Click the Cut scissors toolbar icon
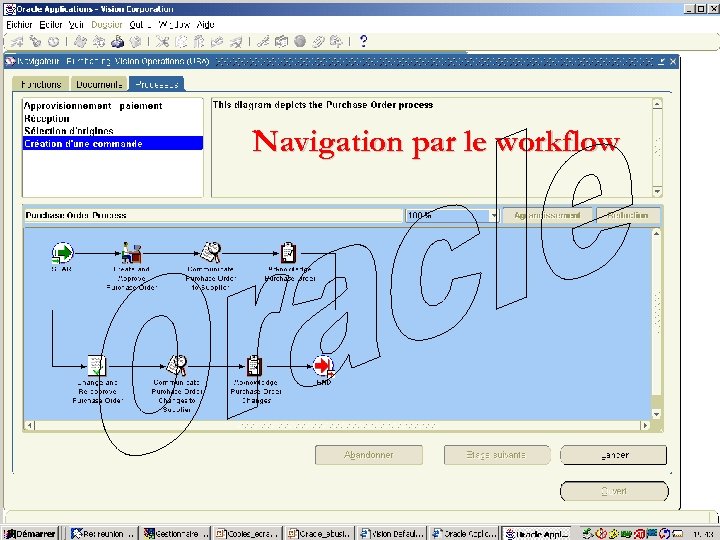This screenshot has height=540, width=720. [x=162, y=42]
